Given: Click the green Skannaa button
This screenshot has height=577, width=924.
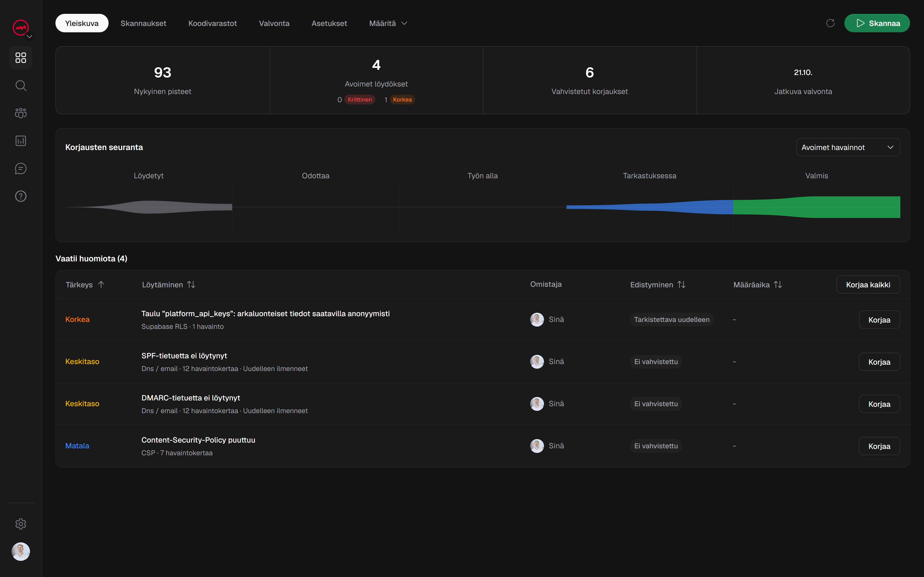Looking at the screenshot, I should pyautogui.click(x=877, y=23).
